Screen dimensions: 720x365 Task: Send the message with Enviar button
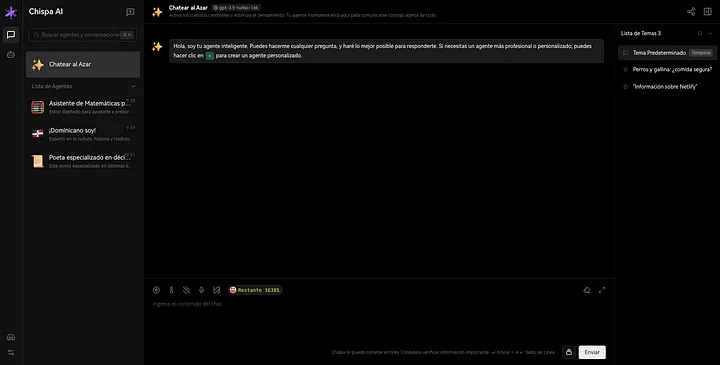(592, 352)
